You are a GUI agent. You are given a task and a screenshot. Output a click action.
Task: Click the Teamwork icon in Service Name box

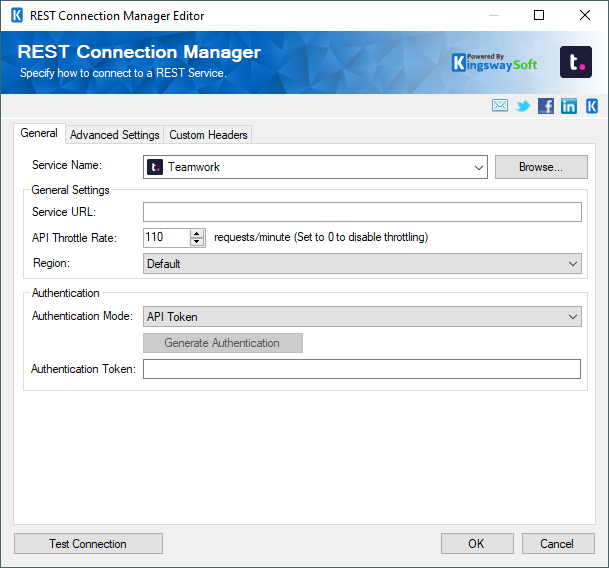click(155, 167)
